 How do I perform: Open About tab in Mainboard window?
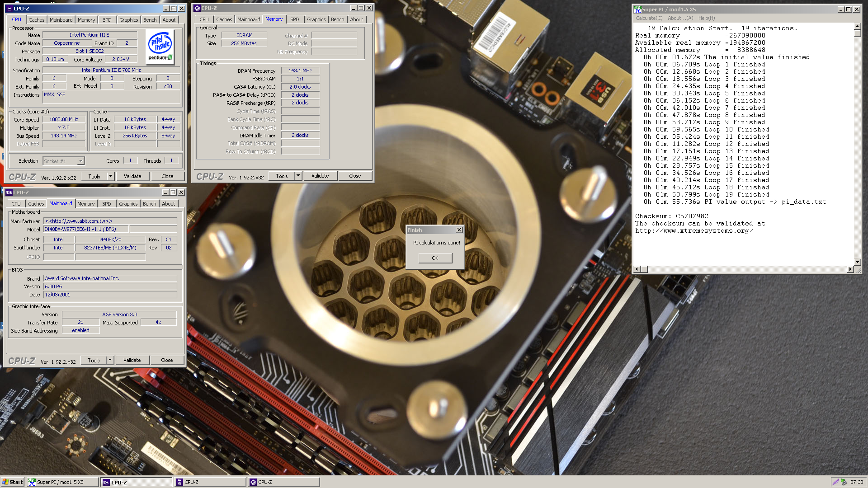169,204
